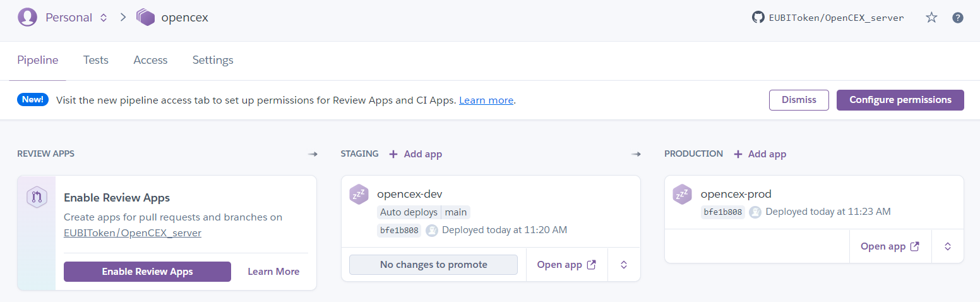Switch to the Pipeline tab

coord(38,60)
